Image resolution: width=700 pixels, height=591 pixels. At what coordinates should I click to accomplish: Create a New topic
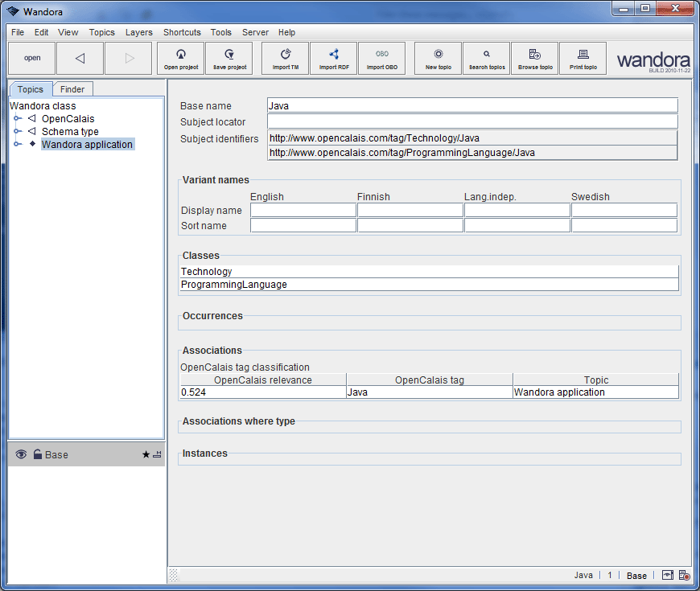437,58
